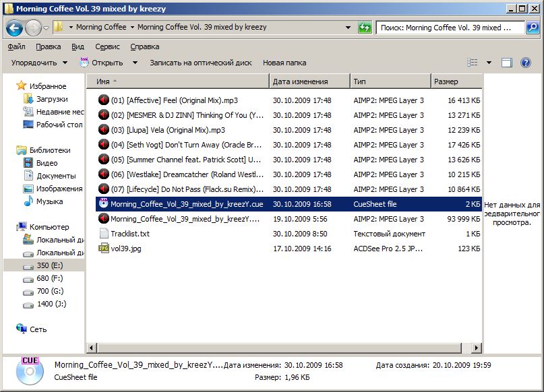The width and height of the screenshot is (544, 392).
Task: Click the AIMP icon of (07) [Lifecycle]
Action: point(103,189)
